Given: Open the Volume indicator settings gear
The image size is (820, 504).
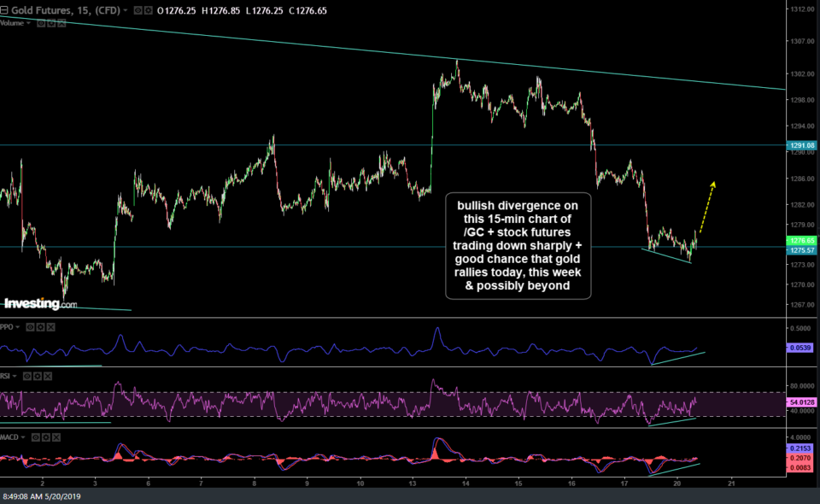Looking at the screenshot, I should click(51, 23).
